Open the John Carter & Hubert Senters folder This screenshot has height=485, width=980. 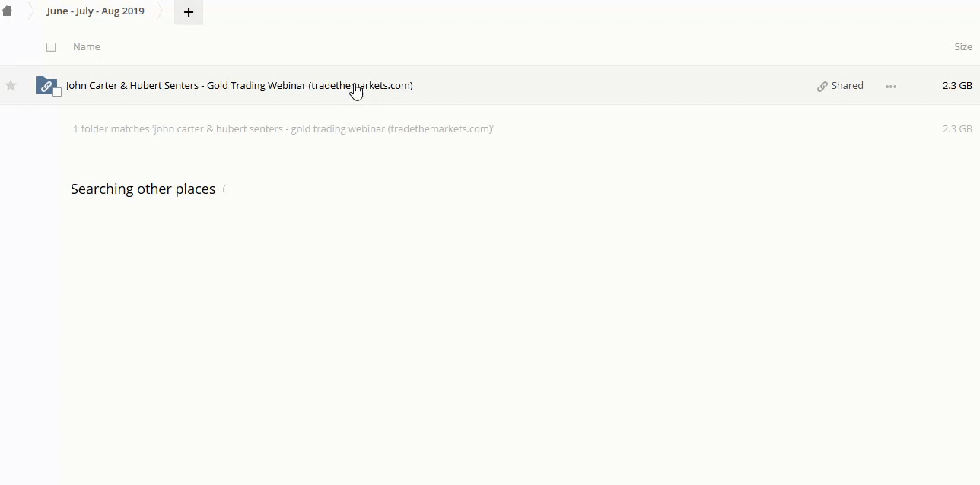[x=239, y=85]
